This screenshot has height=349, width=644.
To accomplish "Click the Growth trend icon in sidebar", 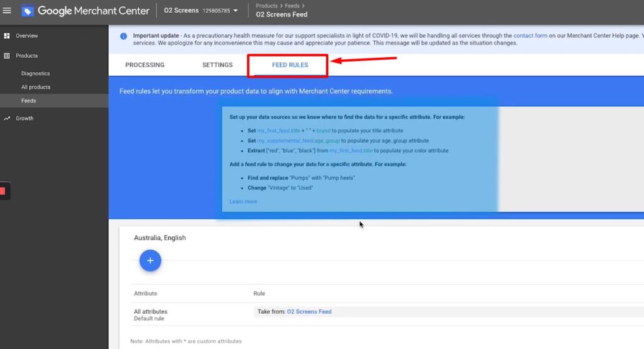I will (x=7, y=118).
